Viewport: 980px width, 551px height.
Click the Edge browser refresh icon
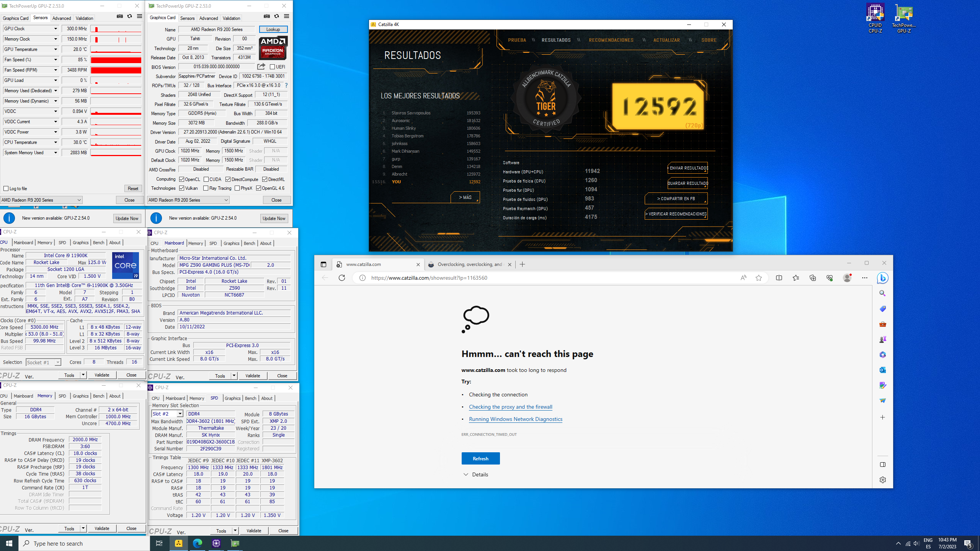(x=342, y=278)
